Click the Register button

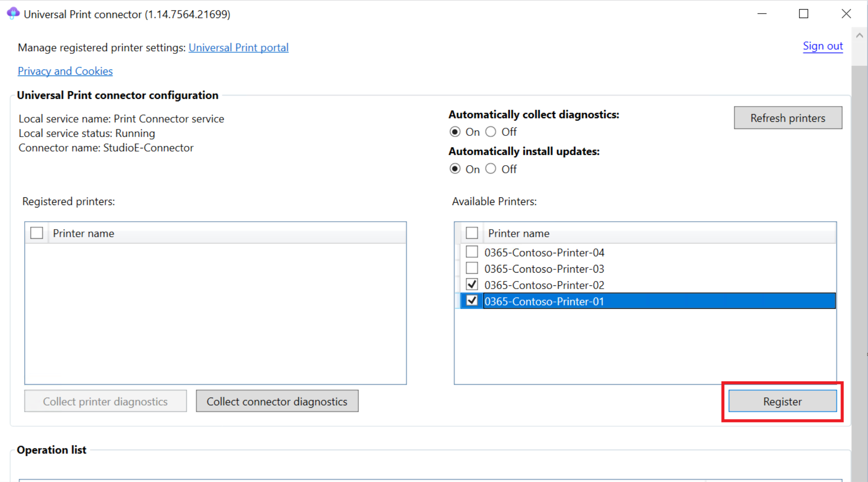tap(782, 401)
